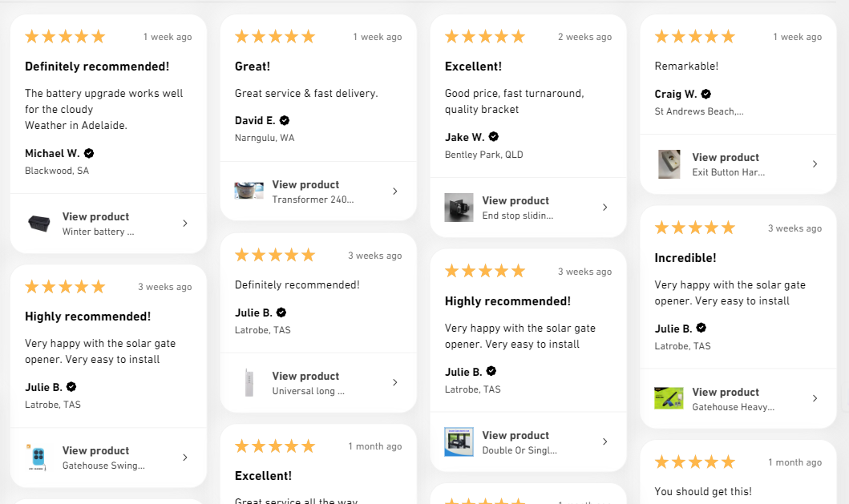View product link for End stop sliding
849x504 pixels.
pos(515,200)
